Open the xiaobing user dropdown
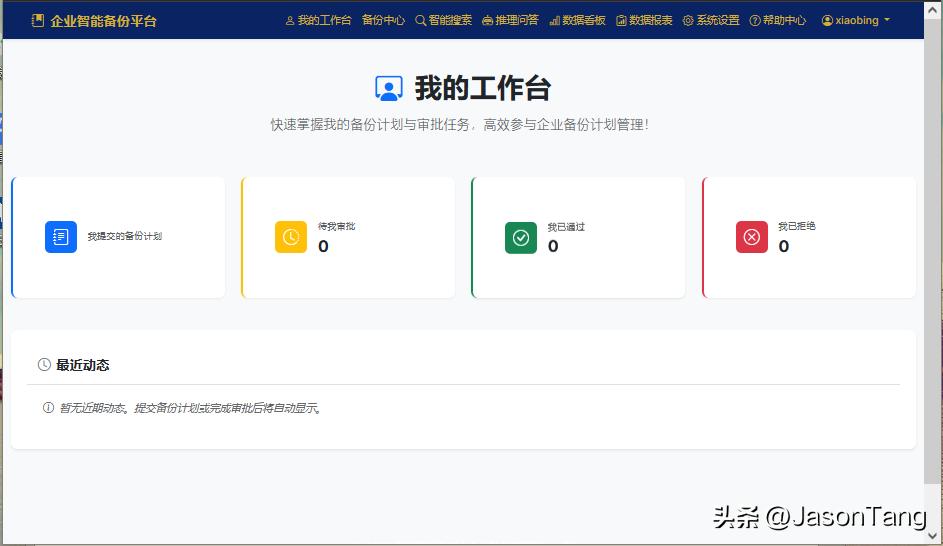This screenshot has width=943, height=546. [x=856, y=20]
